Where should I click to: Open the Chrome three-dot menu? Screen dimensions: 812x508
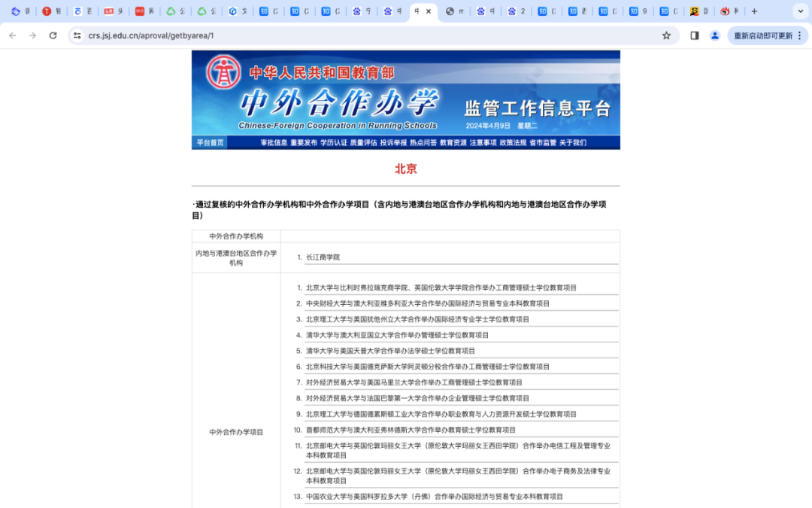(800, 36)
